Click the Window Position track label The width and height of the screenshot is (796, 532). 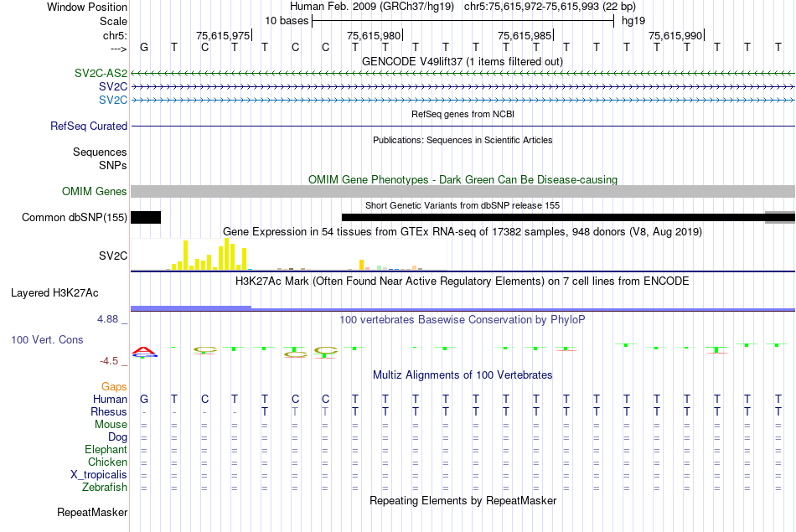(x=87, y=7)
